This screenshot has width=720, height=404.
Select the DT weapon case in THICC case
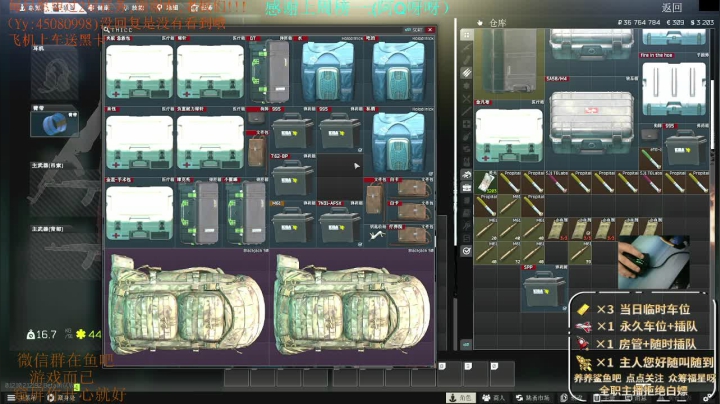click(270, 72)
